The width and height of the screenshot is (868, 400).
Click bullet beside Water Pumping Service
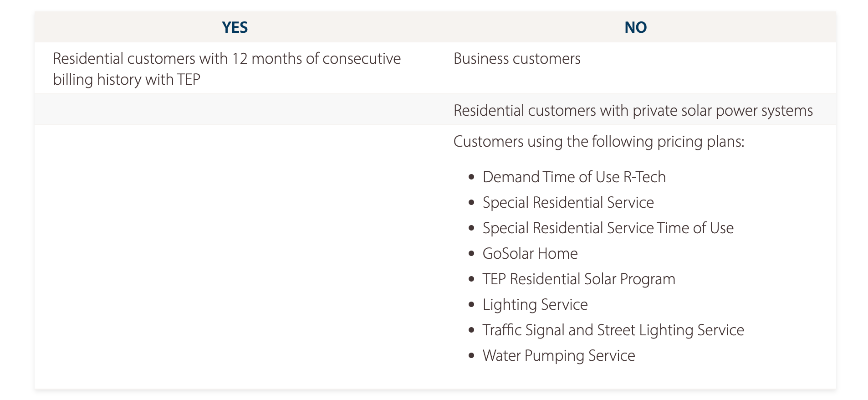pos(471,355)
